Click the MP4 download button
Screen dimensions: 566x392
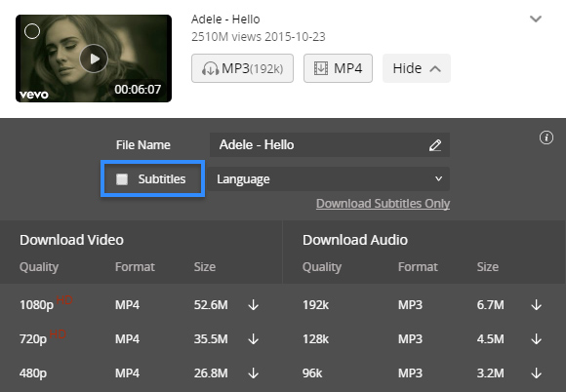coord(338,68)
